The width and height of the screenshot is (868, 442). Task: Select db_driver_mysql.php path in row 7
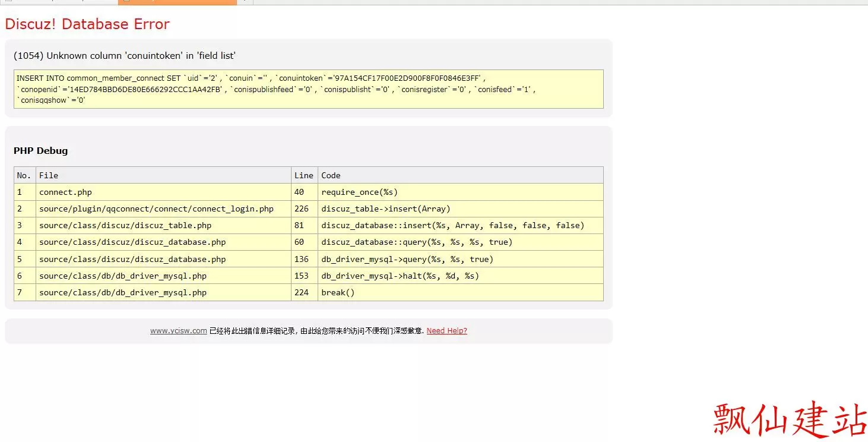pos(163,292)
